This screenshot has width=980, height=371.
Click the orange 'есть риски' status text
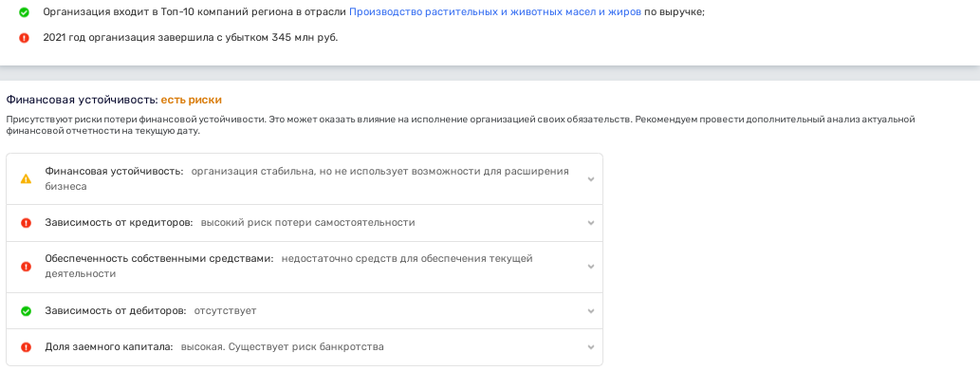point(192,100)
